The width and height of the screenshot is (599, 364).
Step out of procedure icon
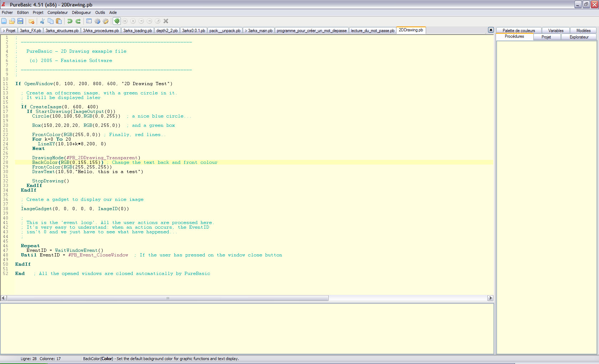pos(158,21)
